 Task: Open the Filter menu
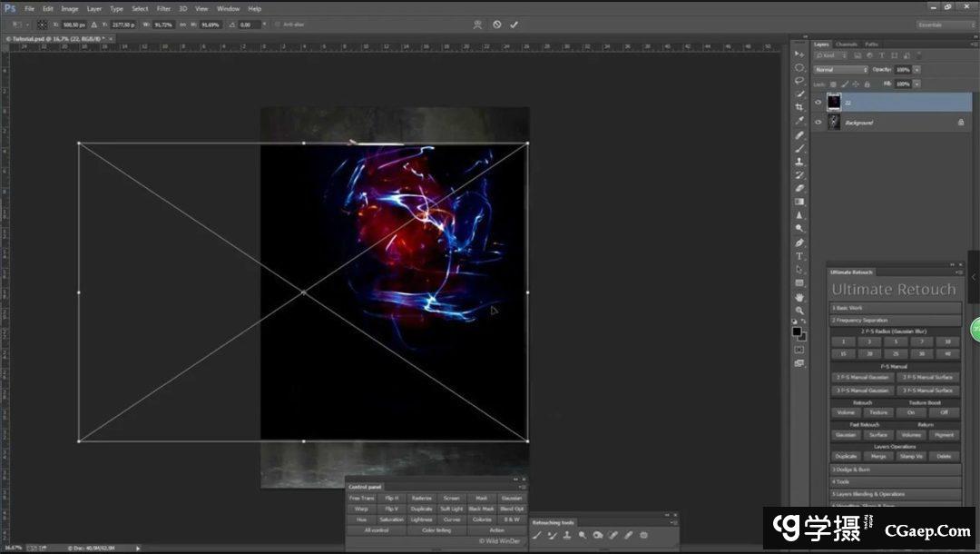point(163,8)
